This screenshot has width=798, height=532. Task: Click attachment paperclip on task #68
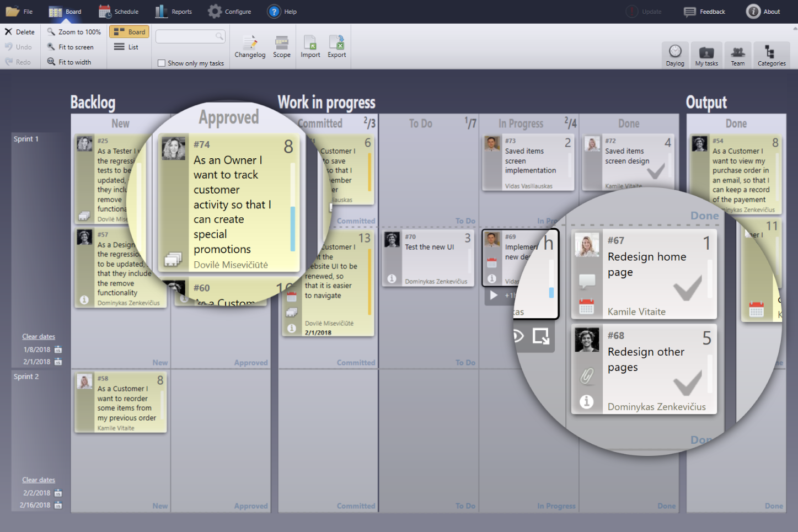586,376
